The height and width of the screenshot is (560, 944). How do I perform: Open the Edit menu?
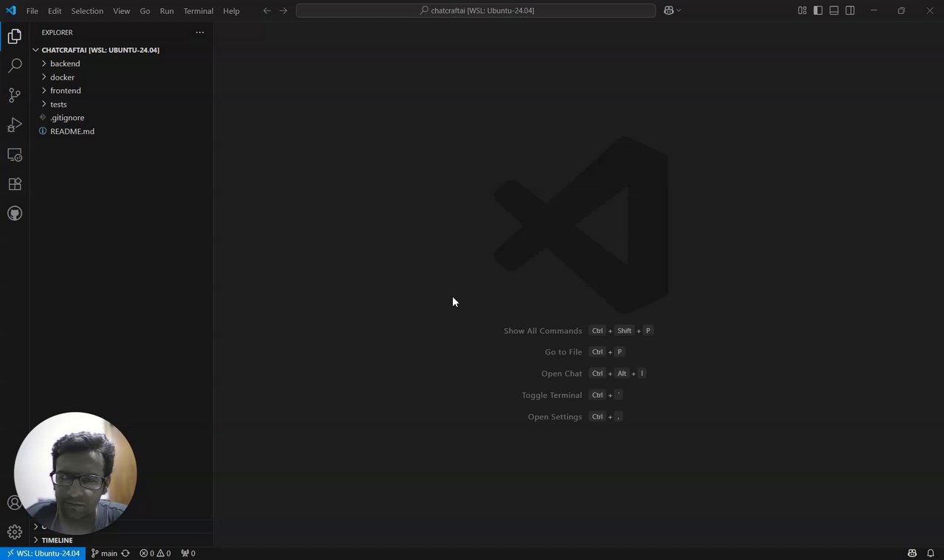pyautogui.click(x=55, y=11)
